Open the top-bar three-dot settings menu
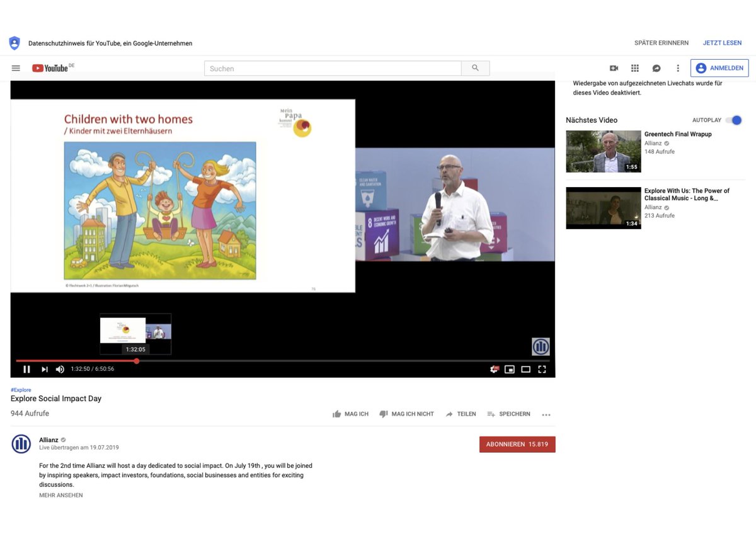Image resolution: width=756 pixels, height=534 pixels. tap(677, 68)
